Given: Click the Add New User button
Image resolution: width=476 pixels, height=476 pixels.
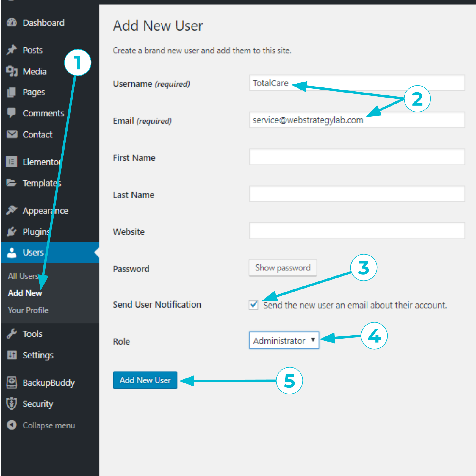Looking at the screenshot, I should (145, 380).
